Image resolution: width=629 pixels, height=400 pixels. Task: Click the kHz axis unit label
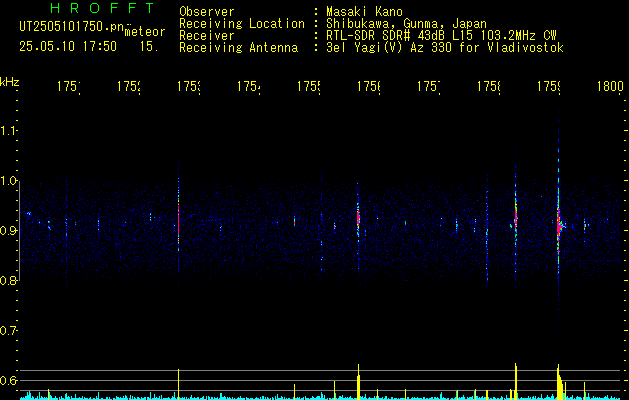pos(9,82)
